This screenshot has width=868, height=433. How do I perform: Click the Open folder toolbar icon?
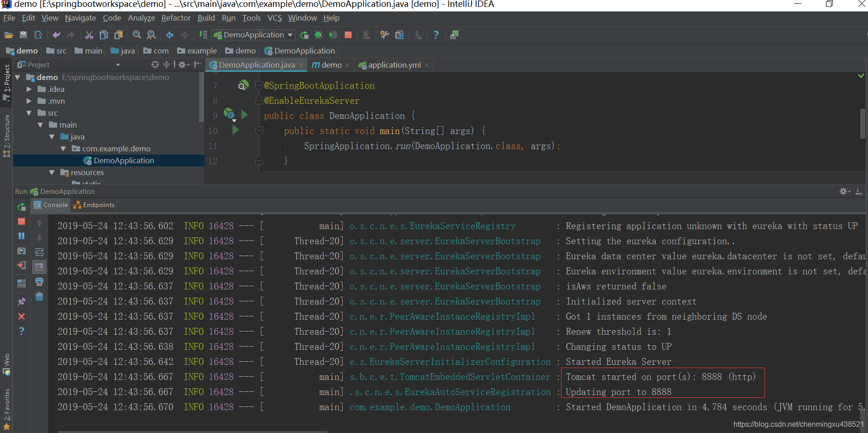coord(9,35)
